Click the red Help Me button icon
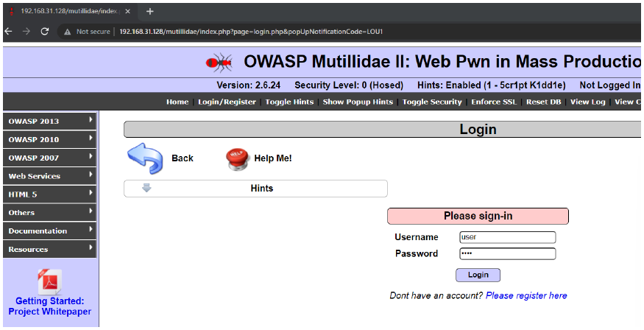The height and width of the screenshot is (330, 644). pos(238,159)
